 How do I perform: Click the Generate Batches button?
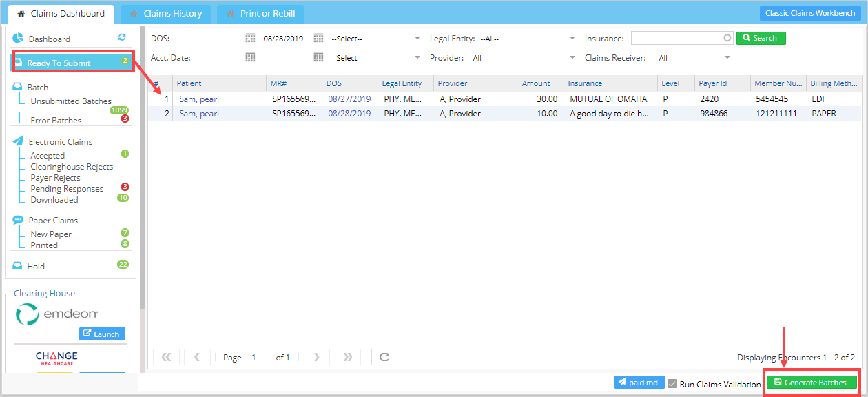pyautogui.click(x=810, y=383)
